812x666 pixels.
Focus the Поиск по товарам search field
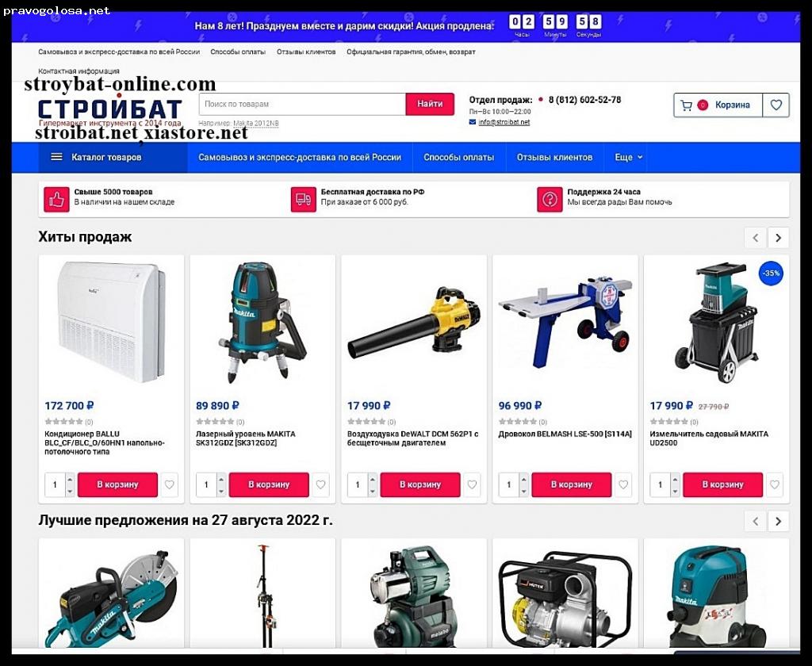tap(302, 104)
